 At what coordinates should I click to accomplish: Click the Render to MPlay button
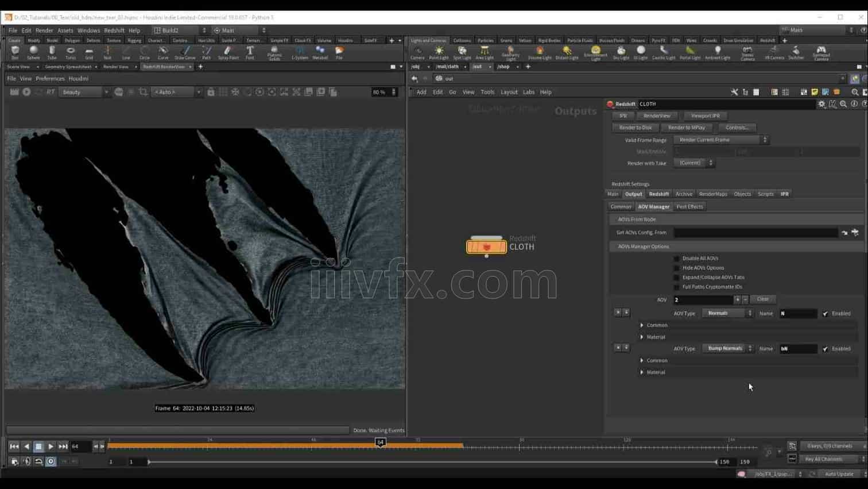[687, 128]
